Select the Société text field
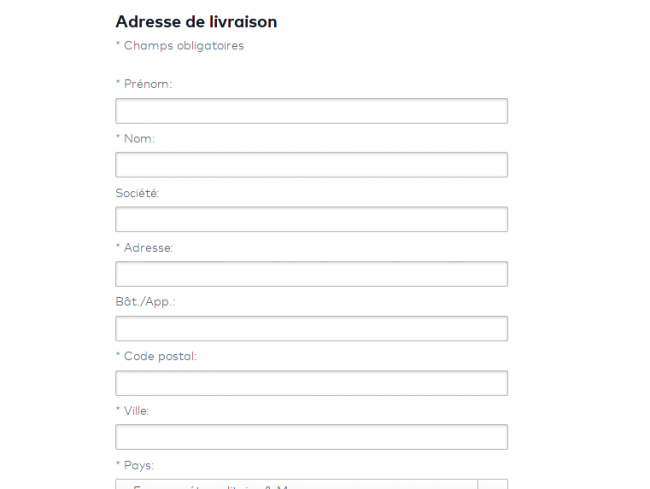This screenshot has height=489, width=650. [311, 220]
